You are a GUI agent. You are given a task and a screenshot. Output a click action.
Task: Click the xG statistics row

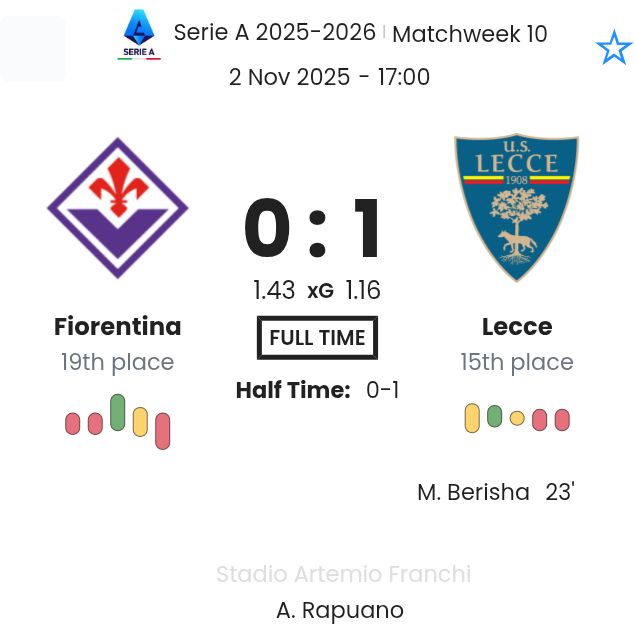point(317,290)
